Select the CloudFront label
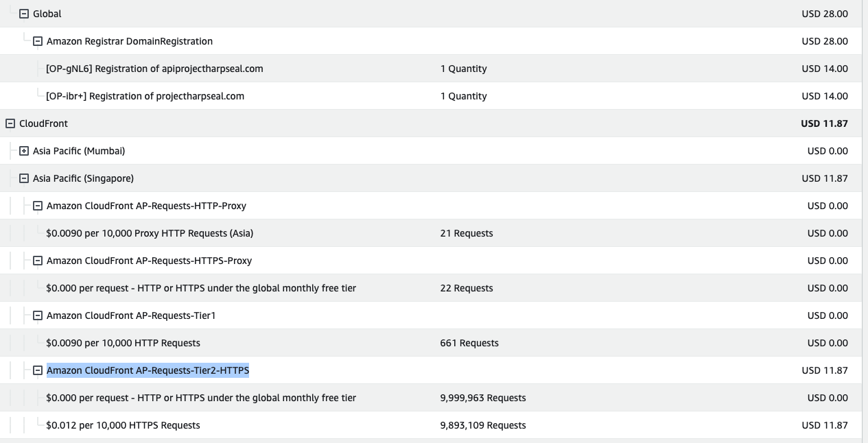 coord(43,123)
